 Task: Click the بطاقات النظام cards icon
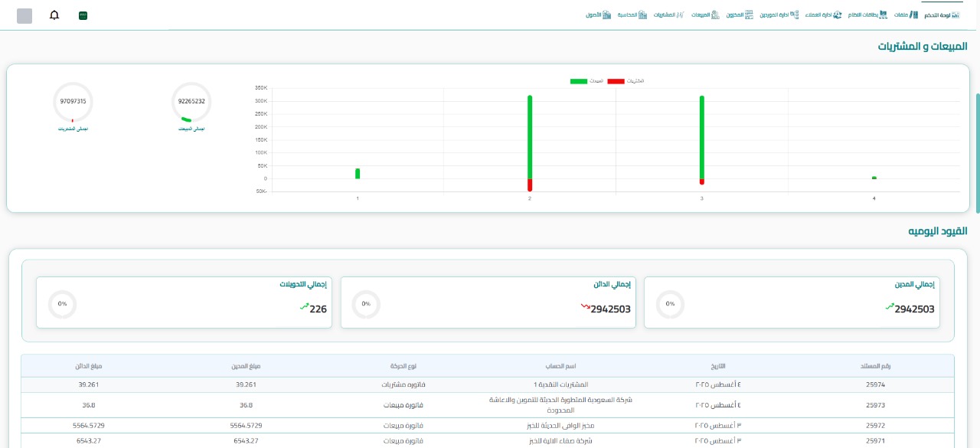pyautogui.click(x=884, y=15)
